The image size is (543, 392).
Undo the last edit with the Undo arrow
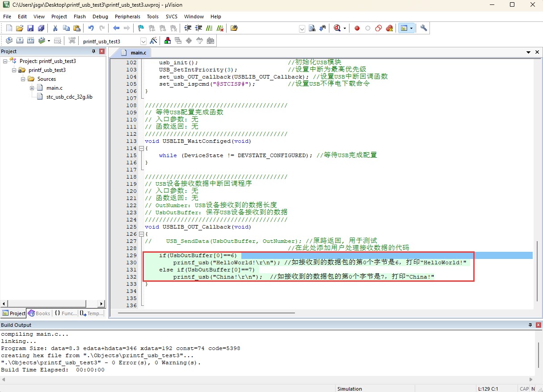(91, 28)
